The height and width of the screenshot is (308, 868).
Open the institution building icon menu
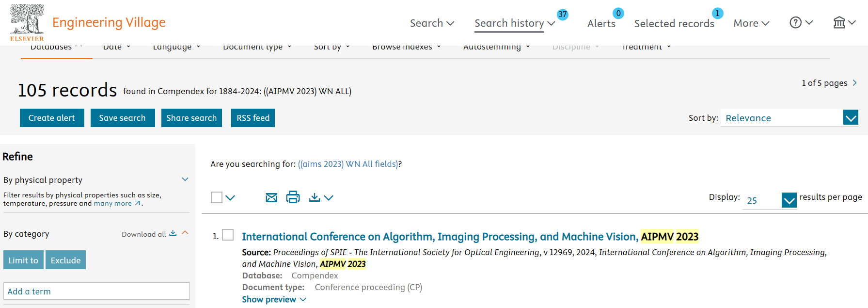coord(839,22)
